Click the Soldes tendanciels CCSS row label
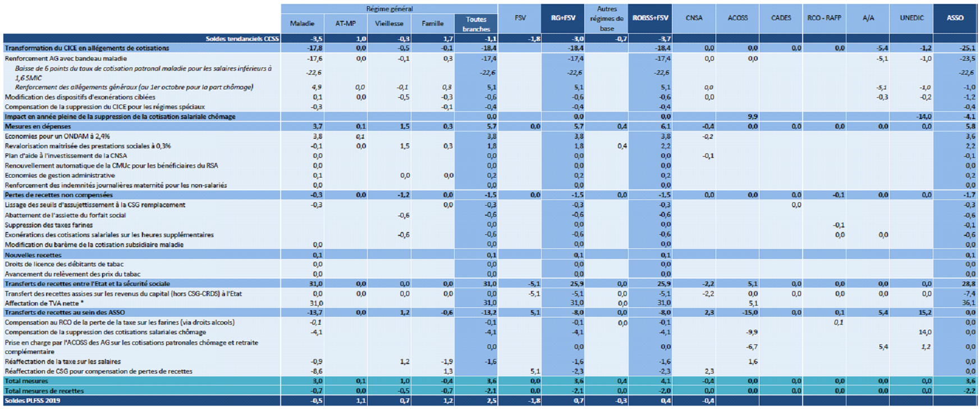Image resolution: width=980 pixels, height=409 pixels. pyautogui.click(x=242, y=39)
